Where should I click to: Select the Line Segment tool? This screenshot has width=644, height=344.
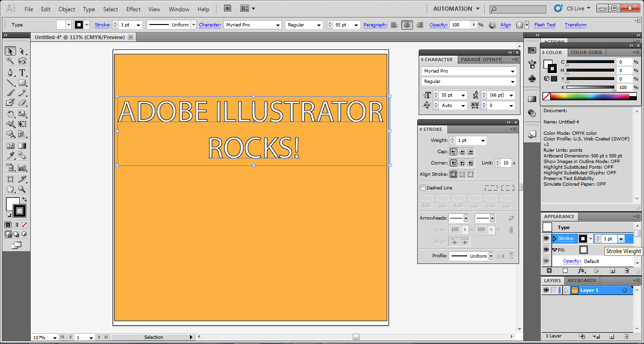point(10,83)
